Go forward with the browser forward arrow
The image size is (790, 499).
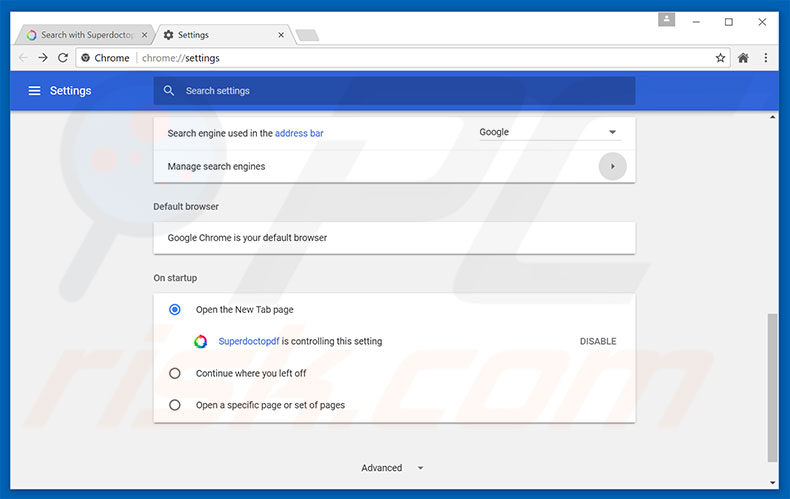point(43,58)
